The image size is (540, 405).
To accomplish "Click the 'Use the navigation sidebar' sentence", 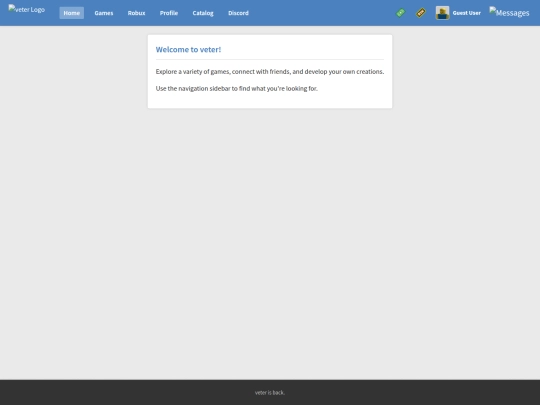I will [x=237, y=89].
